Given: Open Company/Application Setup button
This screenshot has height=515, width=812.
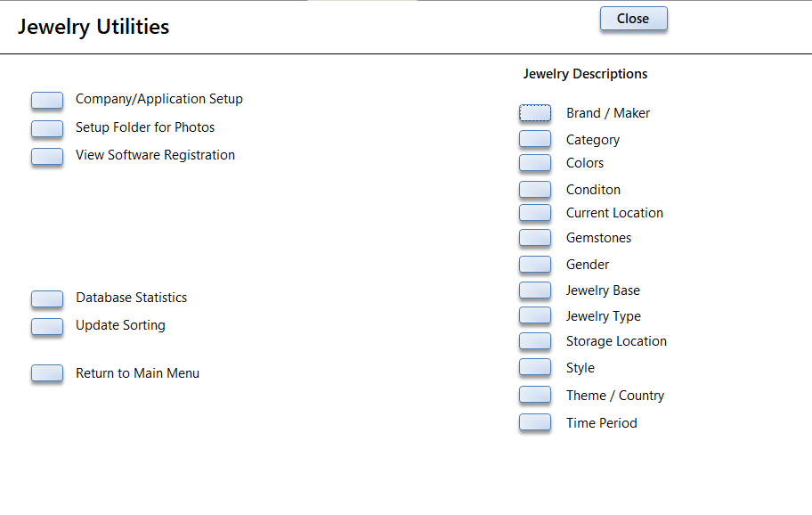Looking at the screenshot, I should pos(47,100).
